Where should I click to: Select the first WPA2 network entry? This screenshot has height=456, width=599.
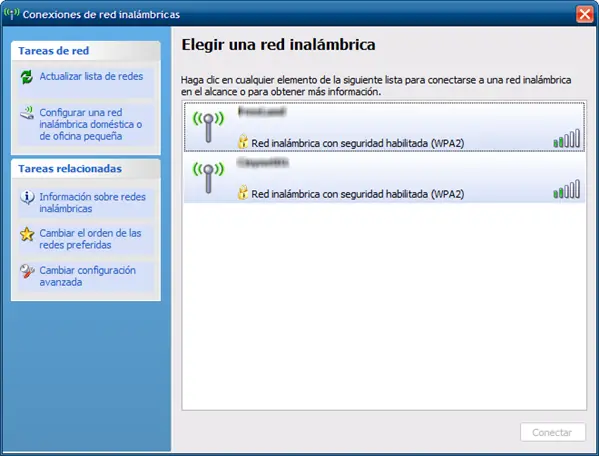click(x=384, y=126)
